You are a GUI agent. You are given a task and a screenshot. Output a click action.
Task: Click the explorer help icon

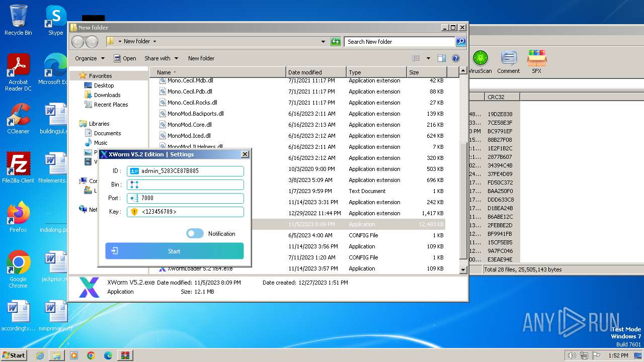coord(456,58)
